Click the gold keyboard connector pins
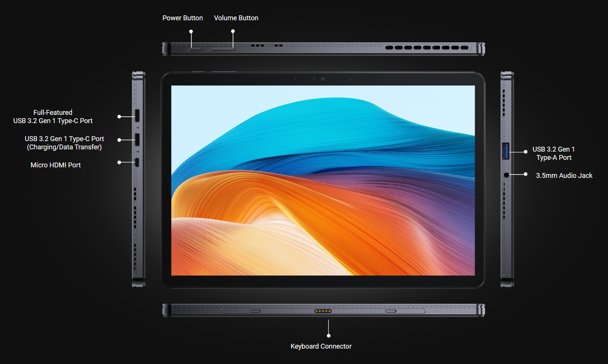Image resolution: width=608 pixels, height=364 pixels. 323,311
